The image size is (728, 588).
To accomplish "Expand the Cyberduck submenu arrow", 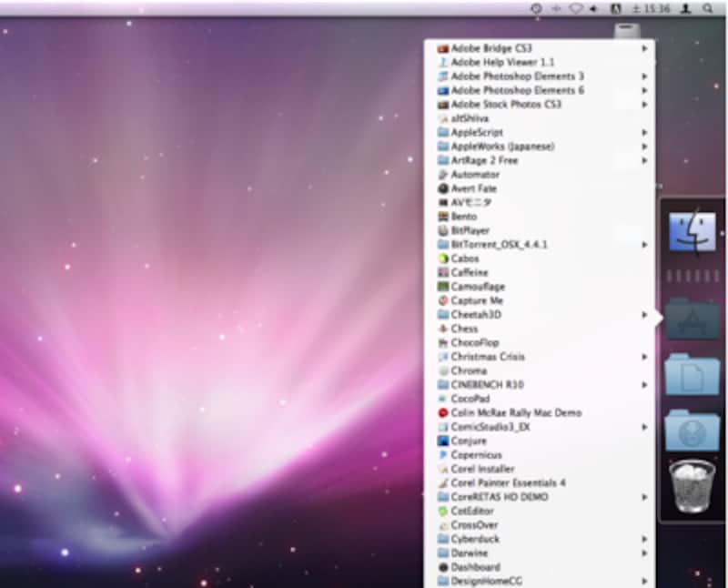I will point(644,539).
